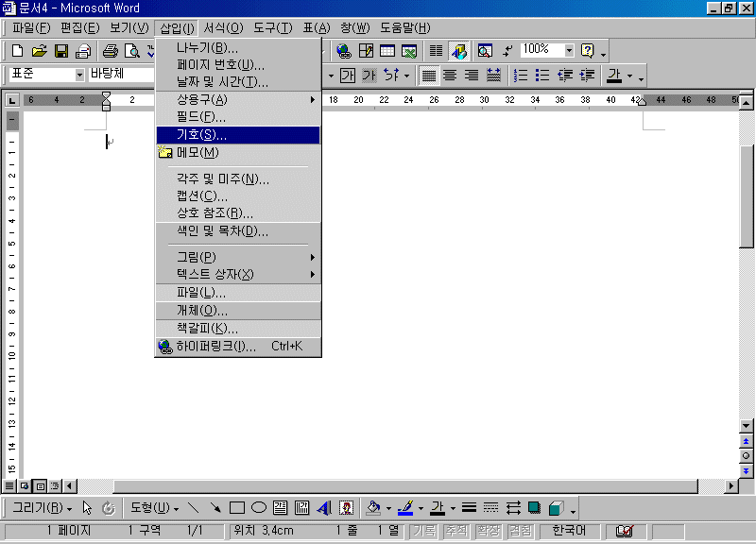
Task: Click the Numbering list icon
Action: pos(521,76)
